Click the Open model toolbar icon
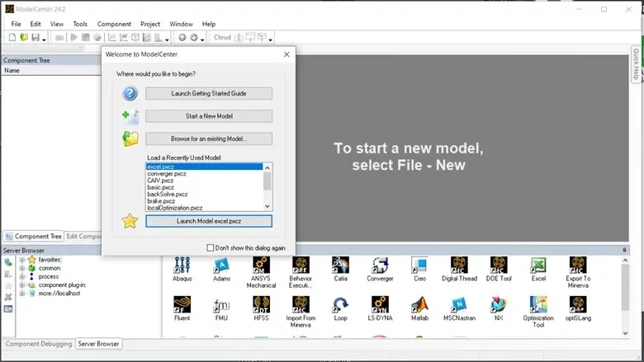 coord(24,37)
